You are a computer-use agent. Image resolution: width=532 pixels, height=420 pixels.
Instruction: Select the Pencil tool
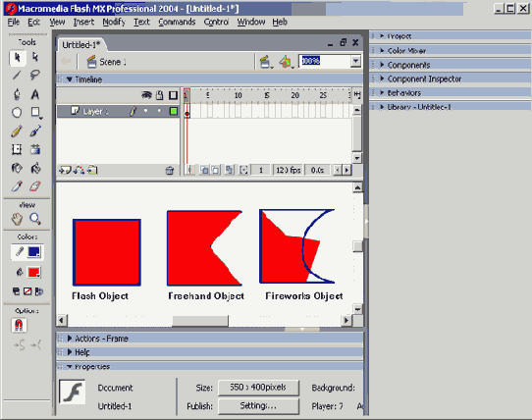17,131
